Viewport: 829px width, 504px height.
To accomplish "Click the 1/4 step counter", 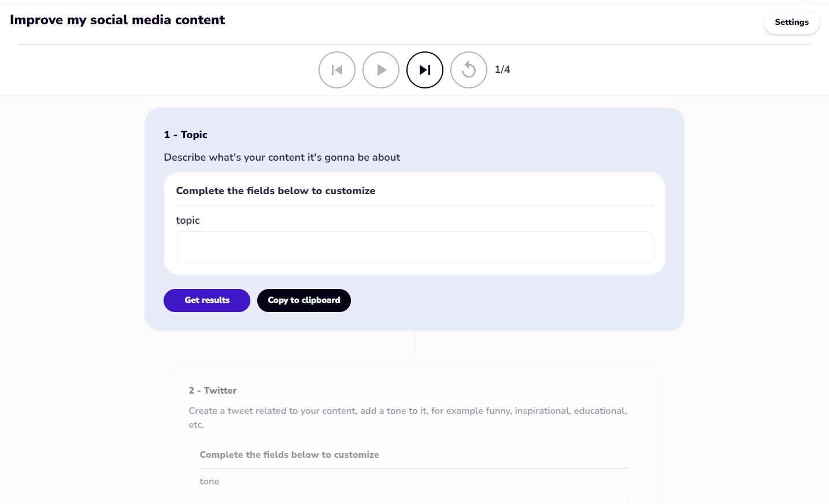I will pos(502,69).
